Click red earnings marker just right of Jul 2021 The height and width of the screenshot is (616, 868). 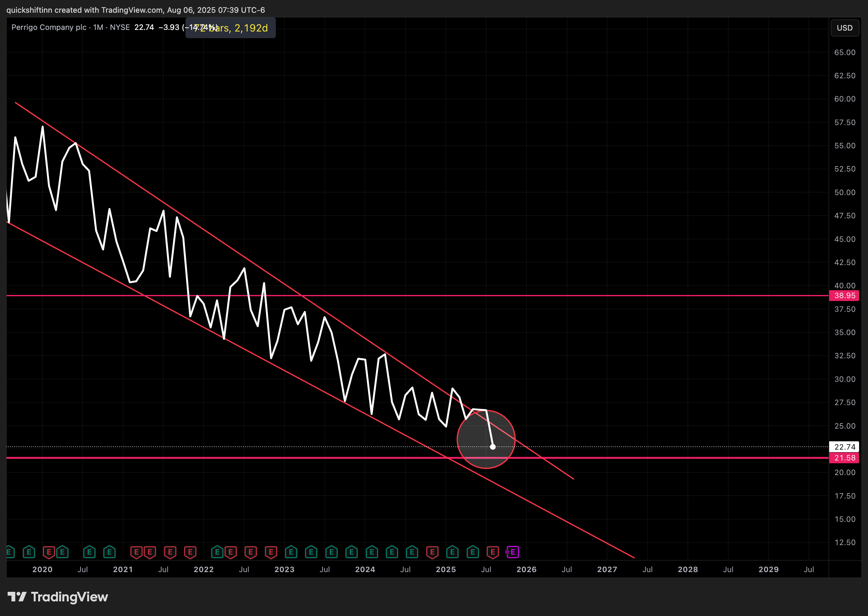(x=170, y=552)
